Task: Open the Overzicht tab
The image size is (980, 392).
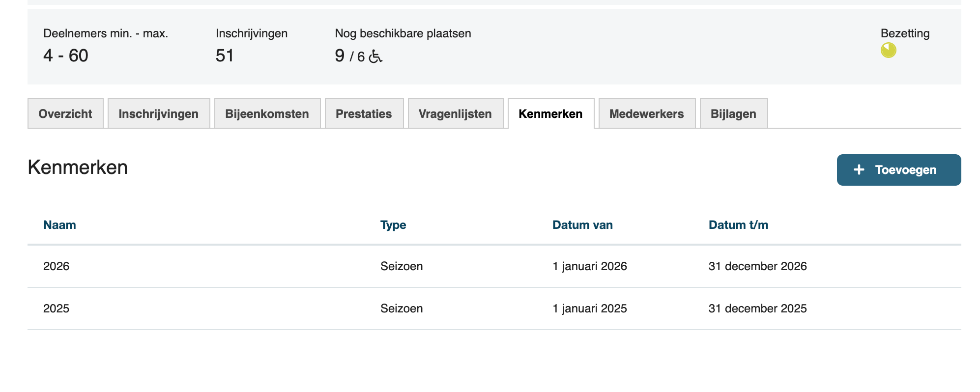Action: 65,114
